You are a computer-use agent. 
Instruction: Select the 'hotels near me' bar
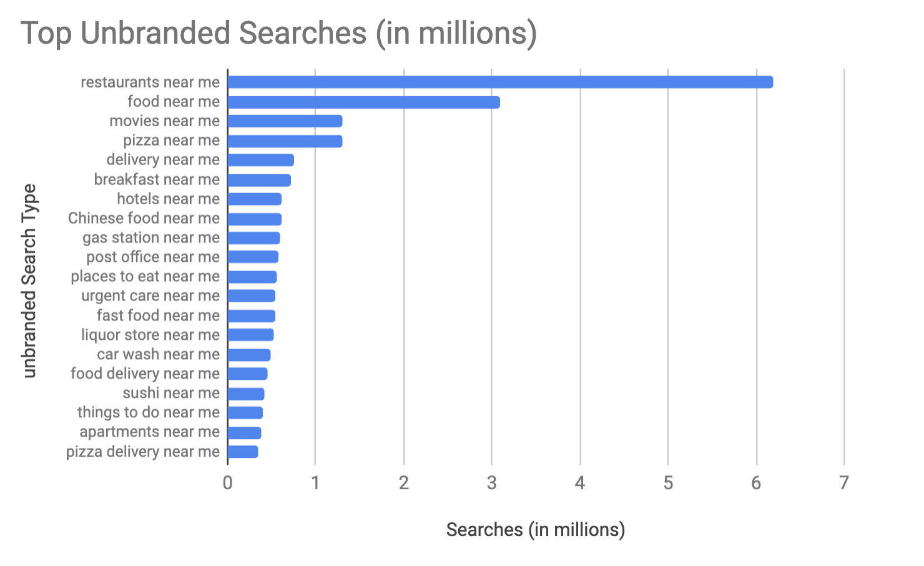click(x=255, y=199)
